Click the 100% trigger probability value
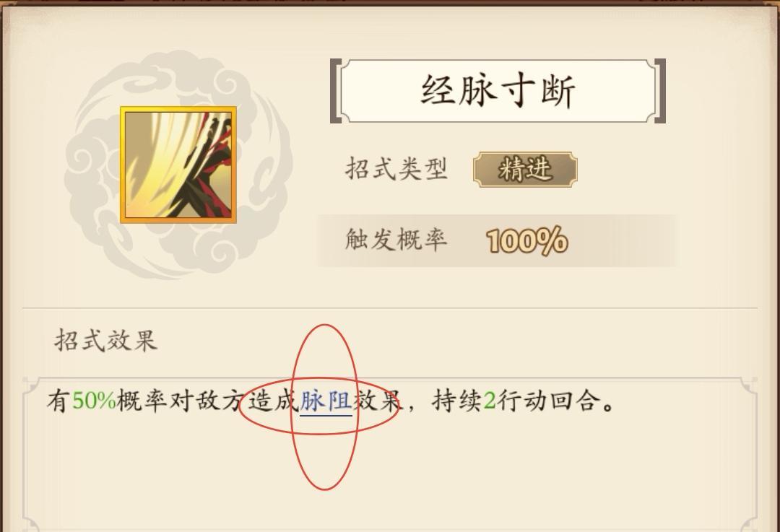 coord(526,241)
